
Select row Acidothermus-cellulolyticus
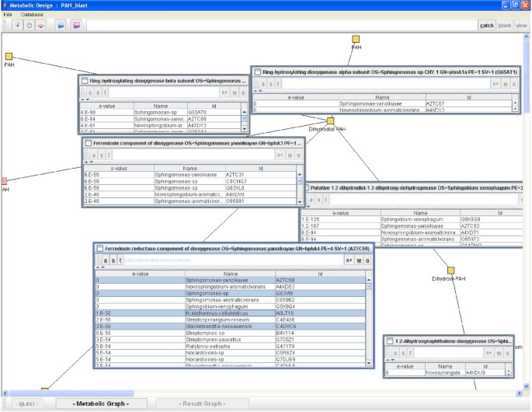tap(231, 313)
